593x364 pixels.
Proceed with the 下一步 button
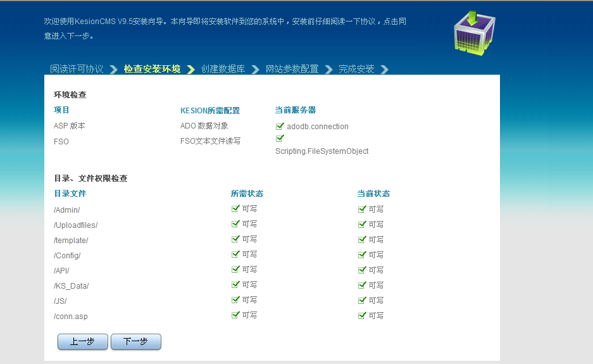point(136,341)
